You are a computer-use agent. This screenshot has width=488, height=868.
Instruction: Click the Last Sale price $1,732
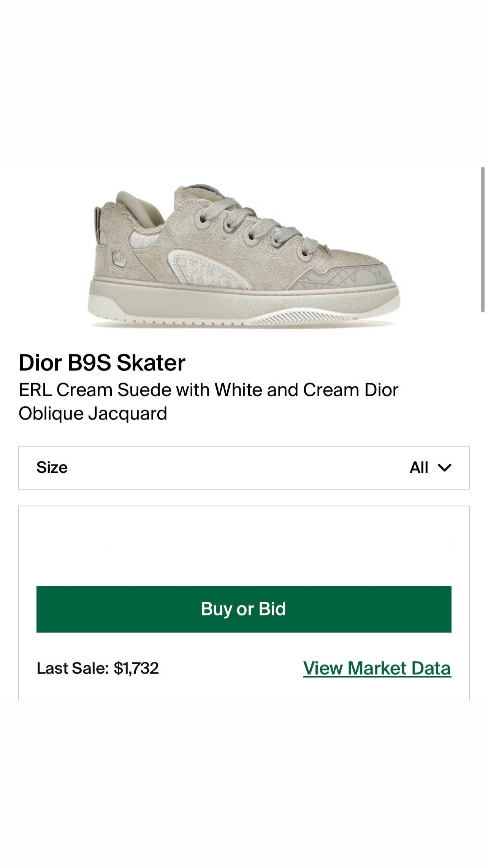pyautogui.click(x=136, y=668)
